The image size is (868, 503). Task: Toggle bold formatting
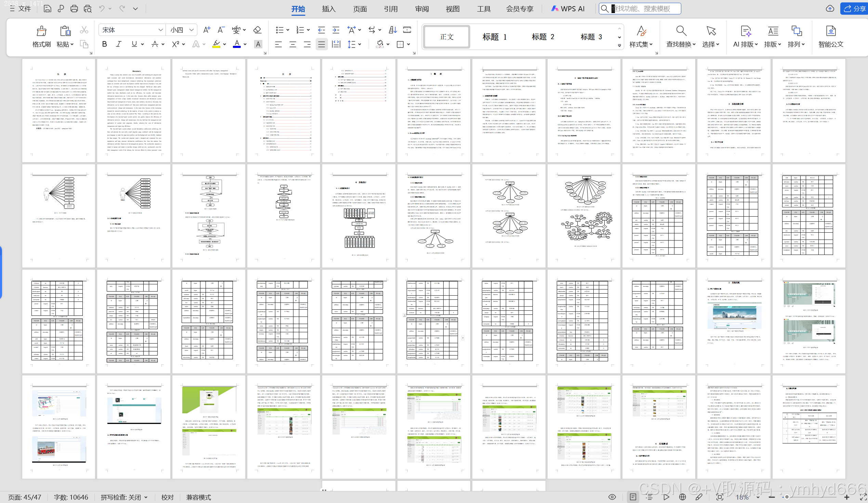point(104,44)
